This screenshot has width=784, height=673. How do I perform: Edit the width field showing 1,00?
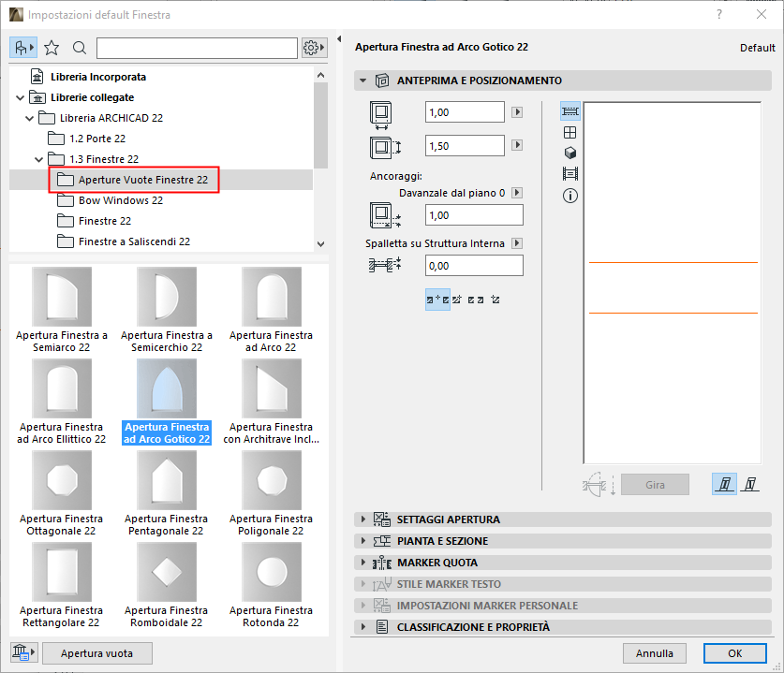pos(465,112)
